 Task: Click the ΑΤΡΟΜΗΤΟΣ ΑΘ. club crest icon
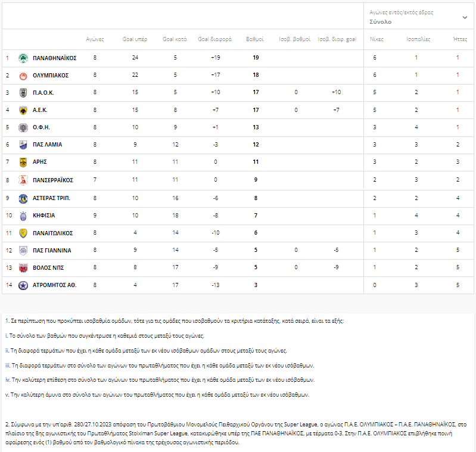[x=23, y=285]
